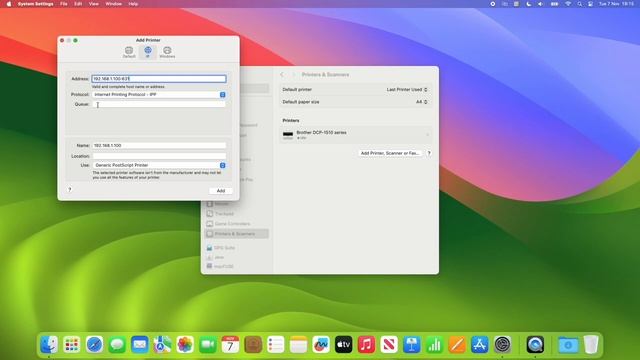Click the empty Queue input field
The height and width of the screenshot is (360, 640).
point(159,104)
